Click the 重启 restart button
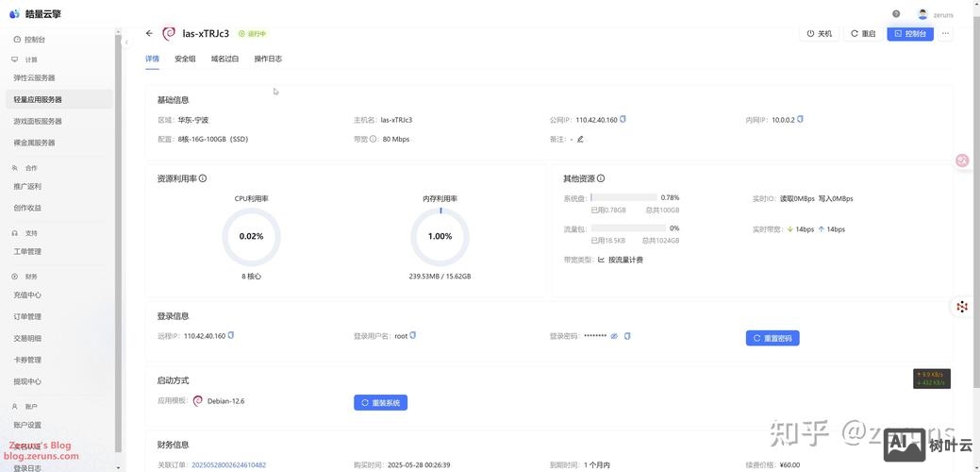The height and width of the screenshot is (472, 980). (x=863, y=33)
